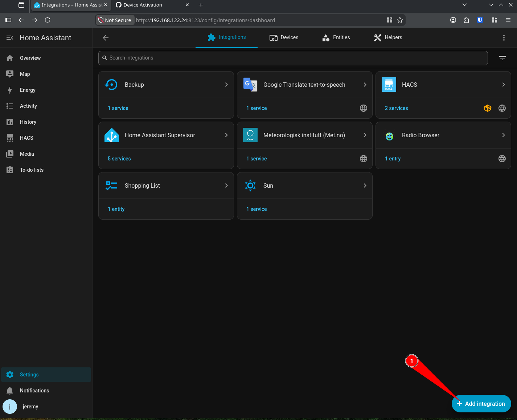The height and width of the screenshot is (420, 517).
Task: Open the three-dot overflow menu
Action: point(504,38)
